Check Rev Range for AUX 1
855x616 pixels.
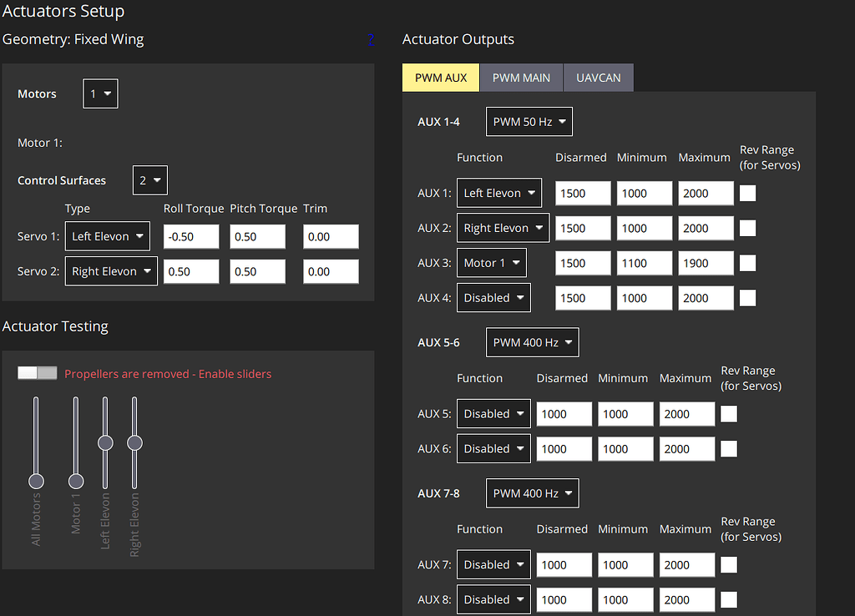pyautogui.click(x=747, y=193)
